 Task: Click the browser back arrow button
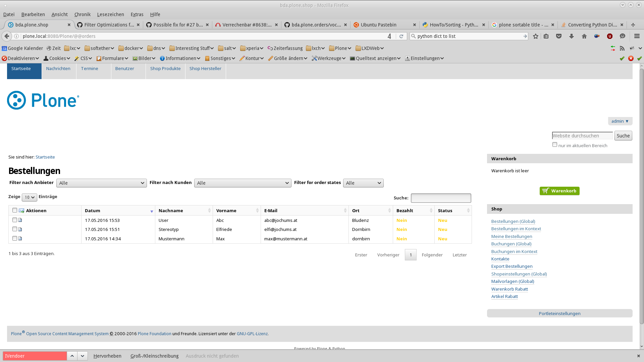7,36
